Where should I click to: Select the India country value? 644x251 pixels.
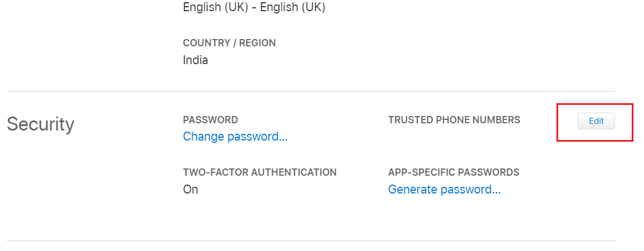(x=195, y=60)
